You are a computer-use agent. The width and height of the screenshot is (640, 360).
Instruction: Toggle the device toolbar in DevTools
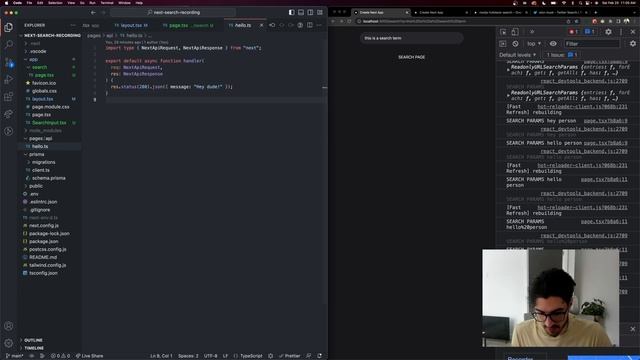pyautogui.click(x=515, y=32)
